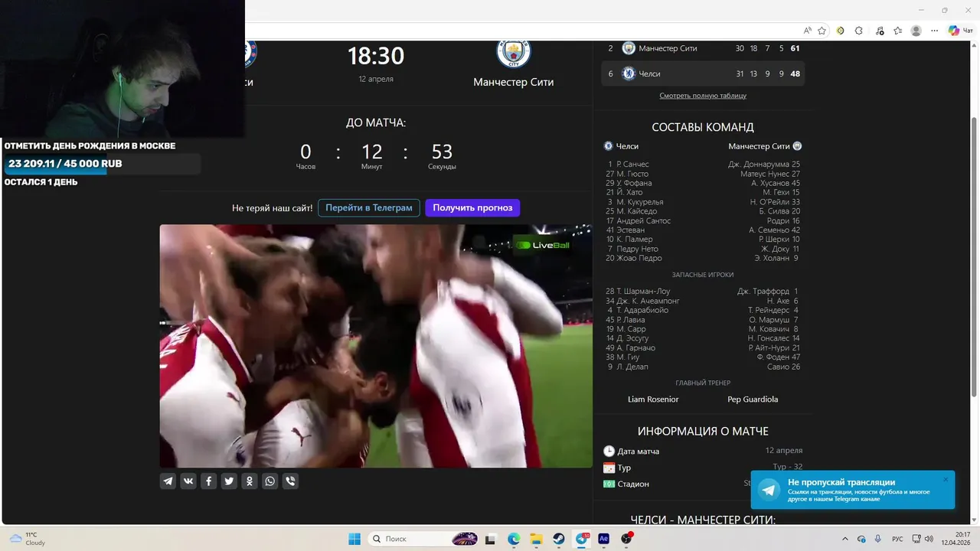
Task: Click the Манчестер Сити team name in header
Action: 513,82
